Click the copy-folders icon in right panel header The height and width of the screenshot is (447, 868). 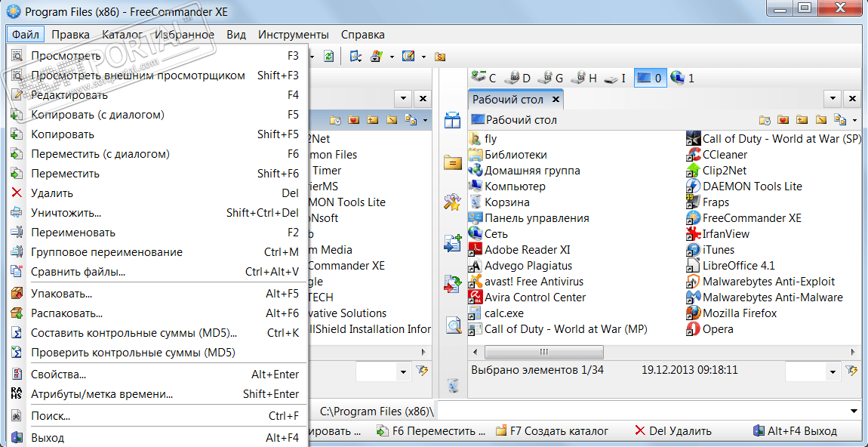(840, 119)
